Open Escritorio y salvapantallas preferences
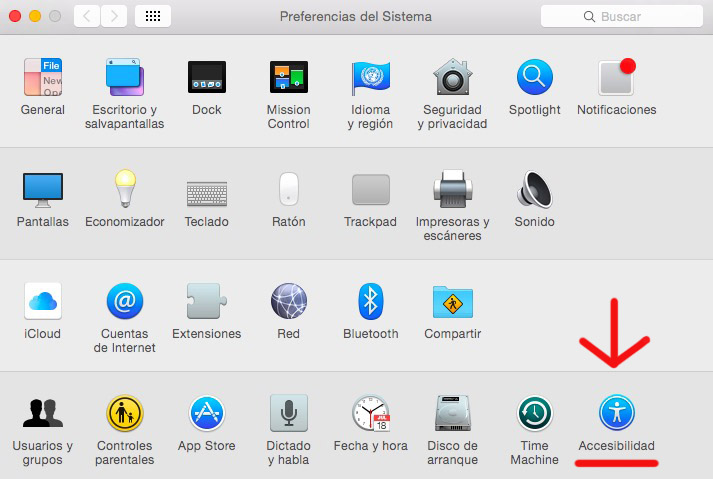The image size is (713, 479). tap(125, 77)
